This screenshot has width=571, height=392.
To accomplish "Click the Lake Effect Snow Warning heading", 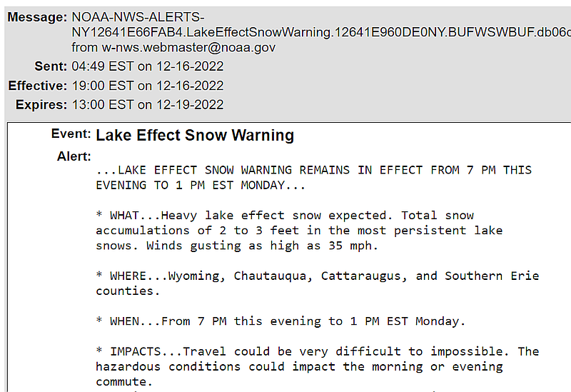I will tap(195, 135).
